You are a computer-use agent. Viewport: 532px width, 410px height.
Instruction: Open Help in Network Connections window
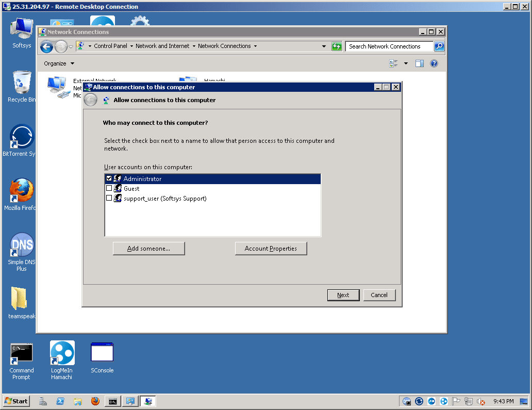tap(434, 63)
